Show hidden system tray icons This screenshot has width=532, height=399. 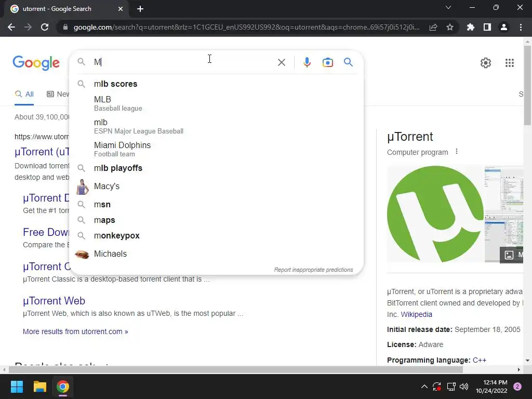coord(424,387)
